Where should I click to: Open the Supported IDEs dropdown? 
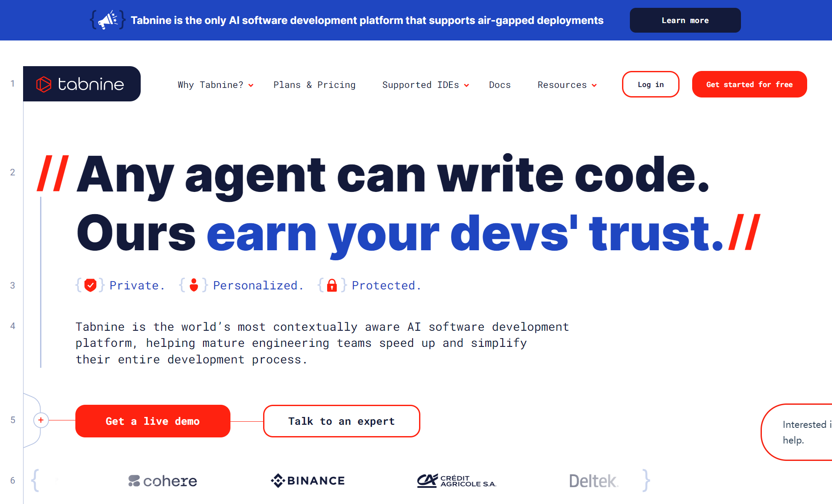pyautogui.click(x=425, y=85)
